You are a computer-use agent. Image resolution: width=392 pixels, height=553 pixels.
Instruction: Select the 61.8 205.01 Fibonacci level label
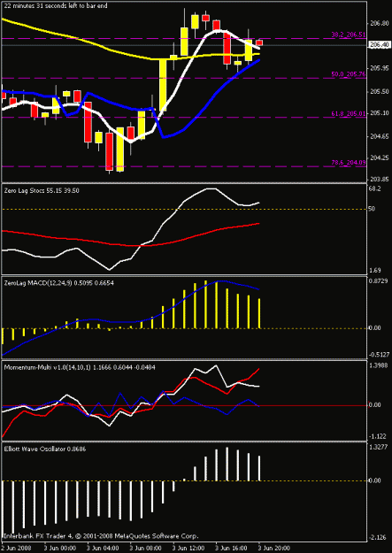349,113
